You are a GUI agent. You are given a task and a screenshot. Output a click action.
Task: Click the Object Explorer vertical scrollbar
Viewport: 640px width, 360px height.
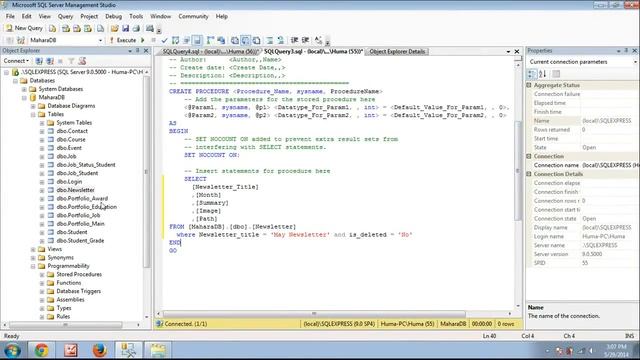(x=147, y=171)
